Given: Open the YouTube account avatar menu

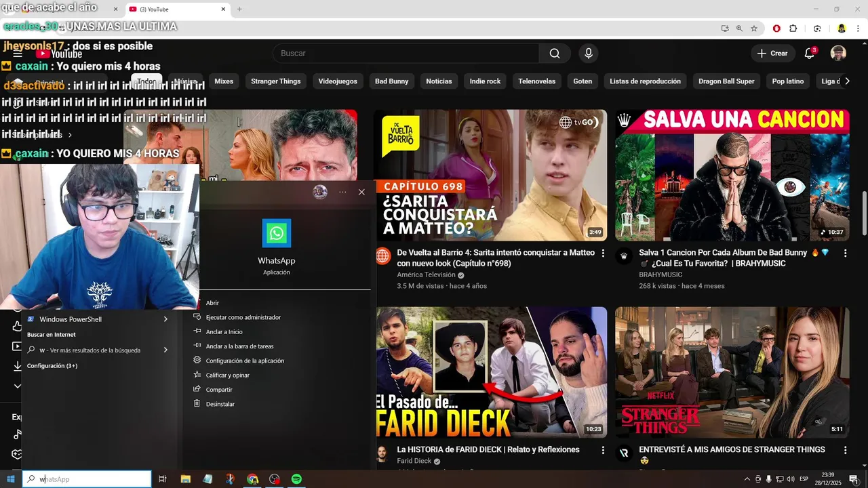Looking at the screenshot, I should (838, 54).
